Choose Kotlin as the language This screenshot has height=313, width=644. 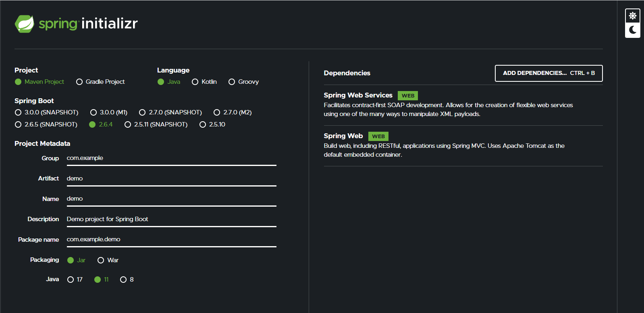204,82
